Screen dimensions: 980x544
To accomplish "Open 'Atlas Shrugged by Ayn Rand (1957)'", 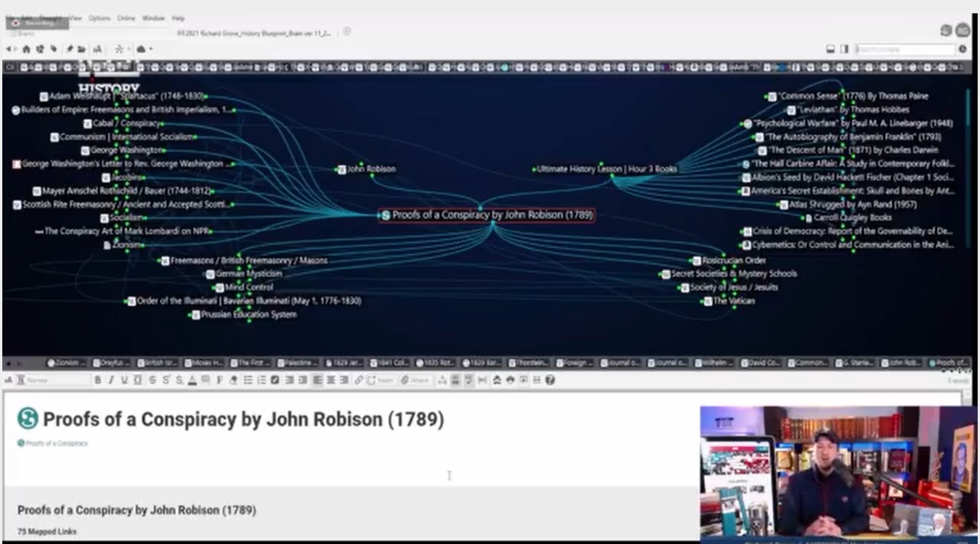I will 848,204.
